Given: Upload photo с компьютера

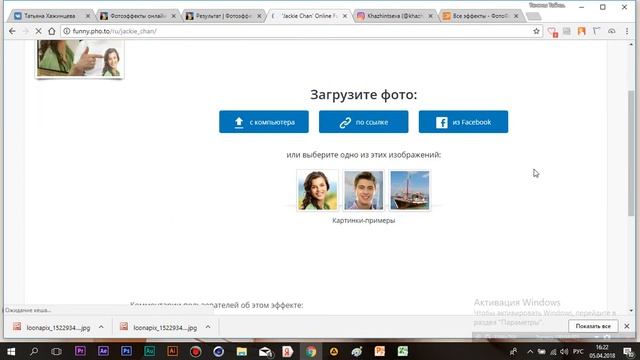Looking at the screenshot, I should [264, 122].
